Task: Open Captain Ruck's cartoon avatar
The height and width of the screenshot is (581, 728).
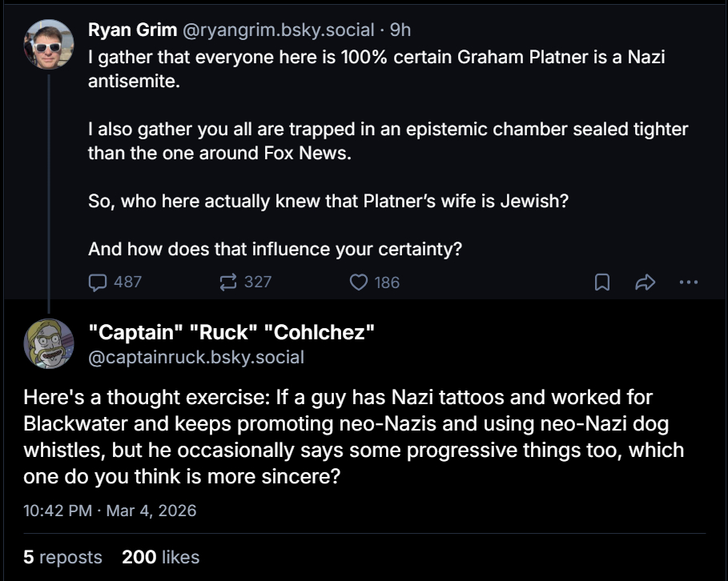Action: click(x=49, y=343)
